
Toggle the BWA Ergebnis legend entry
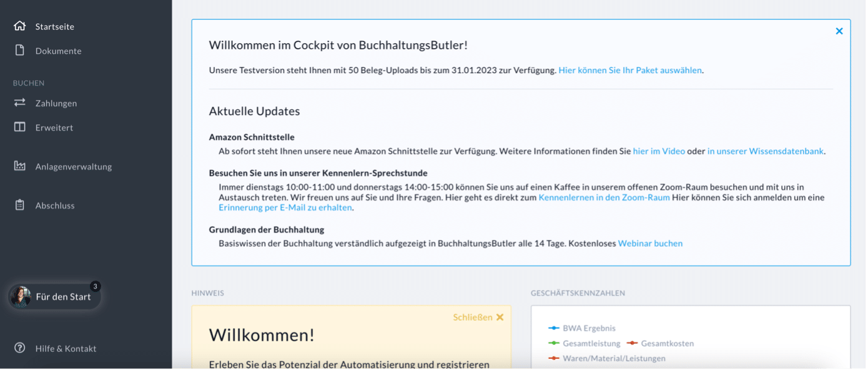[x=582, y=328]
